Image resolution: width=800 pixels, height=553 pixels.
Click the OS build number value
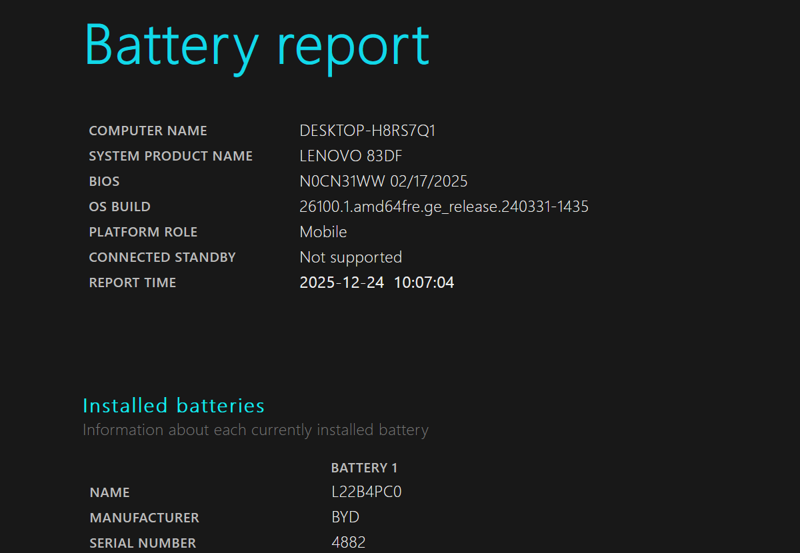tap(443, 207)
